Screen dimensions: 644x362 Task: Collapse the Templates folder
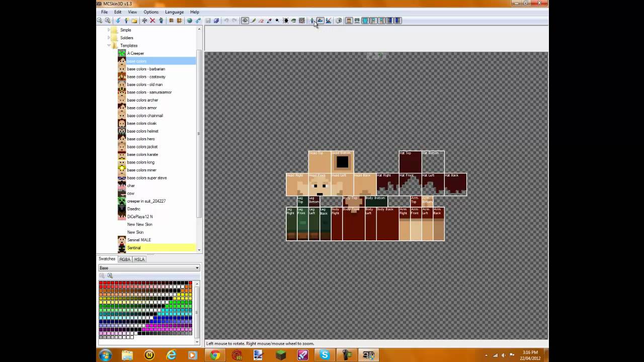click(x=109, y=46)
